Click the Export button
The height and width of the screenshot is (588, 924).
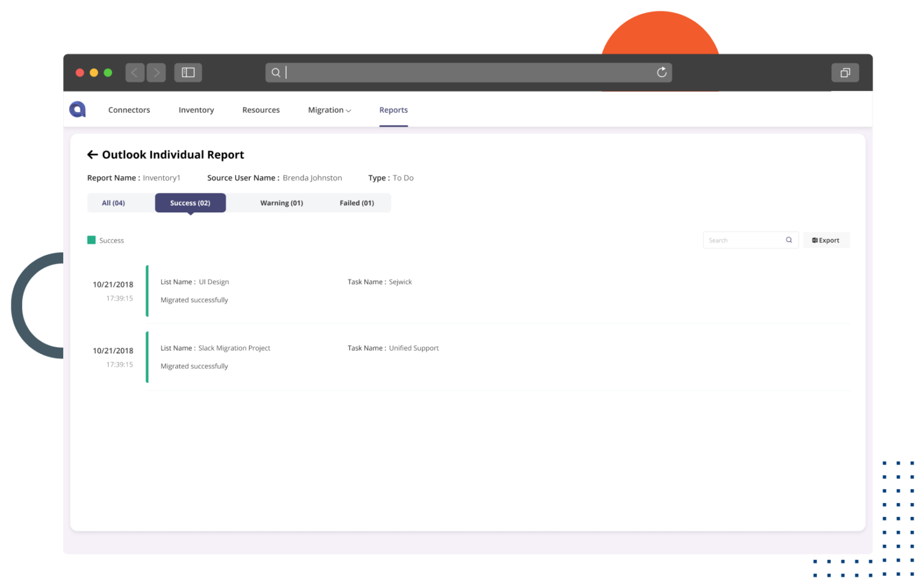(x=826, y=240)
